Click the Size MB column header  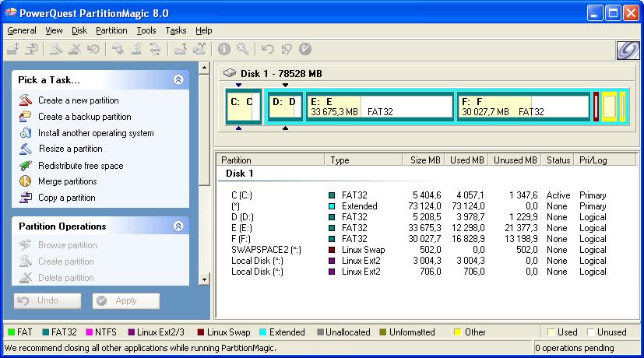click(x=424, y=160)
